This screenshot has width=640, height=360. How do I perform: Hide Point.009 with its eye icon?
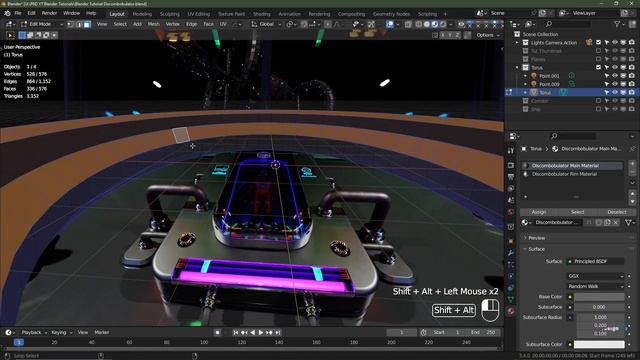pos(615,84)
